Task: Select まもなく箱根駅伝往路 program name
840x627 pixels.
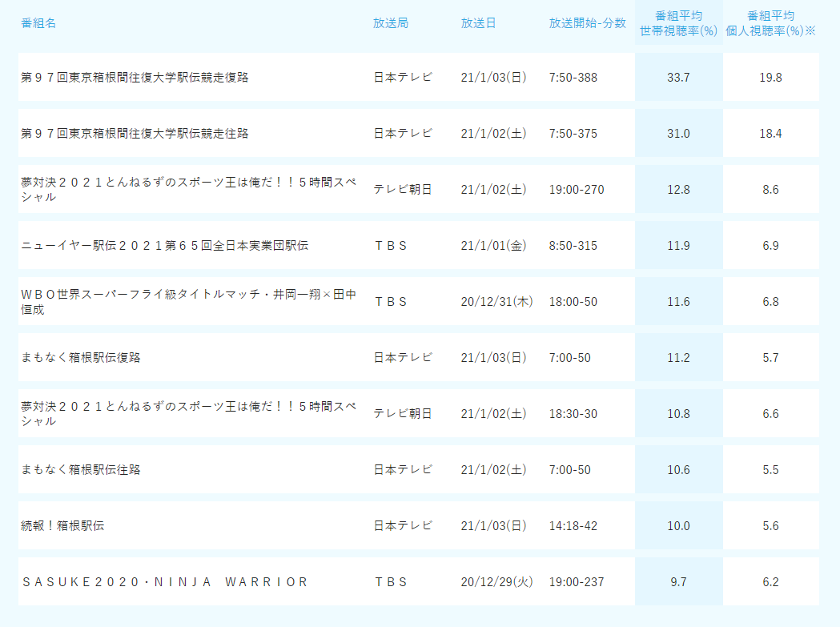Action: point(80,469)
